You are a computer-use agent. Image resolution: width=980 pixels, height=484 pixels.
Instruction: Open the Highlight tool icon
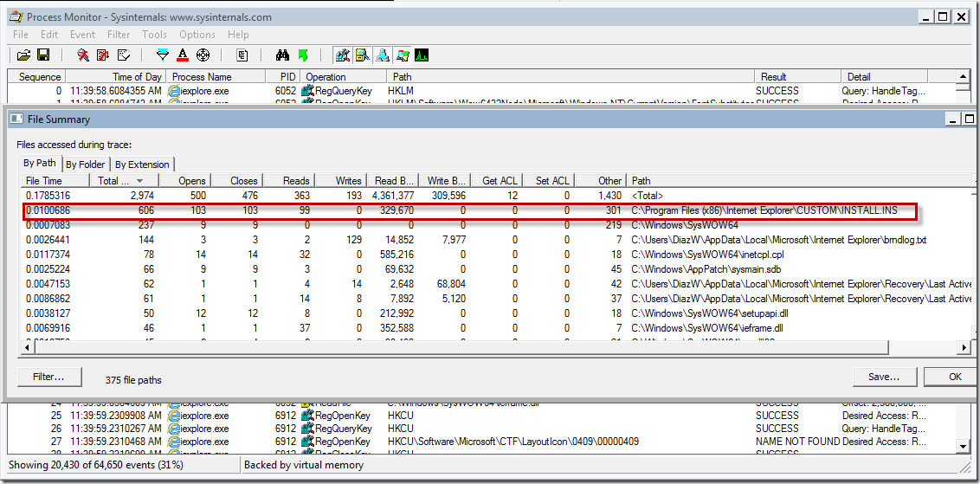183,55
